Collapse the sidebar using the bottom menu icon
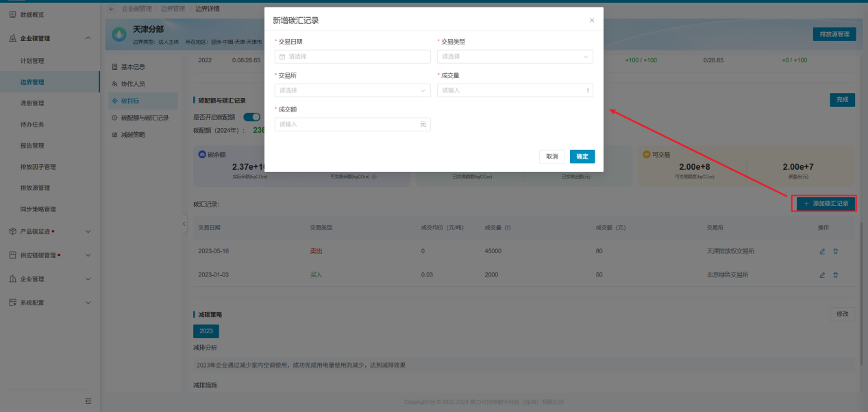The image size is (868, 412). tap(88, 400)
